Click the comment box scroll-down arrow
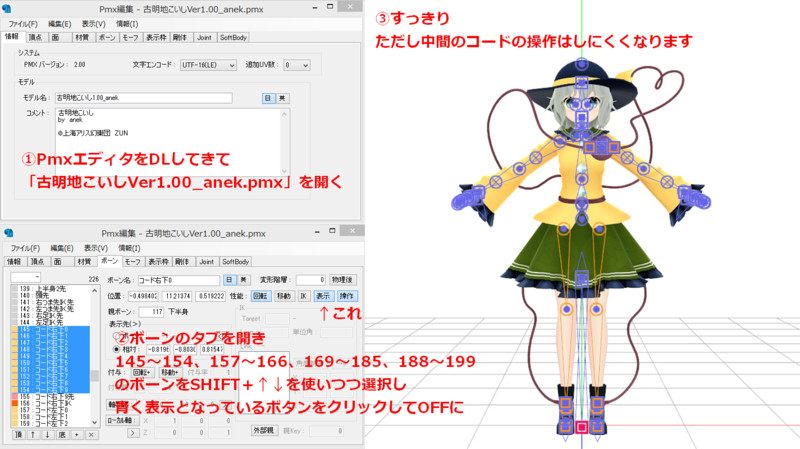 click(x=285, y=171)
